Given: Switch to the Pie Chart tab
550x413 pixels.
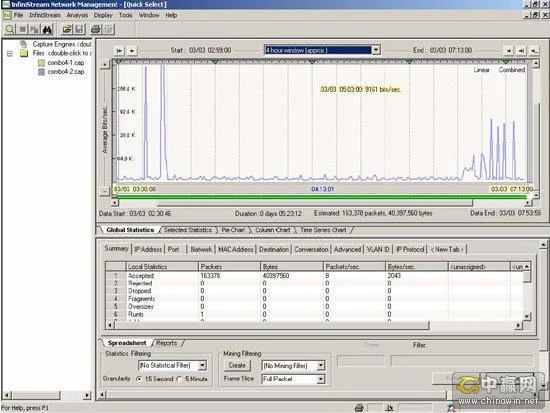Looking at the screenshot, I should point(233,230).
